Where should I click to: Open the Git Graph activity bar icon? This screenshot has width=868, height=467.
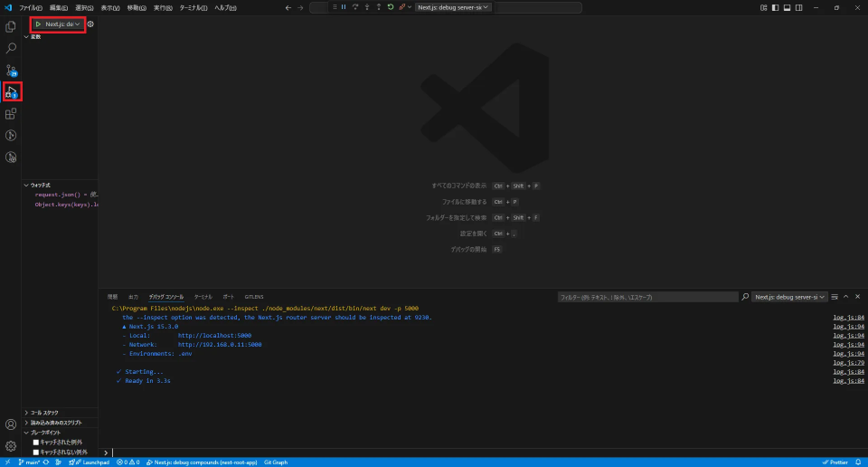coord(11,135)
